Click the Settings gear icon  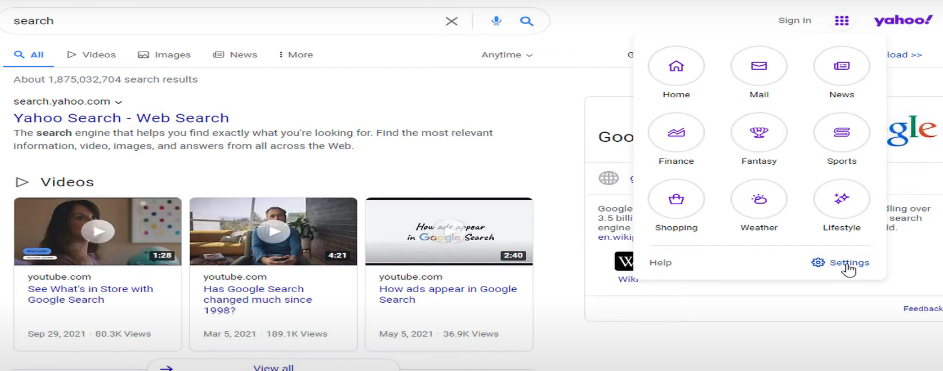tap(817, 263)
